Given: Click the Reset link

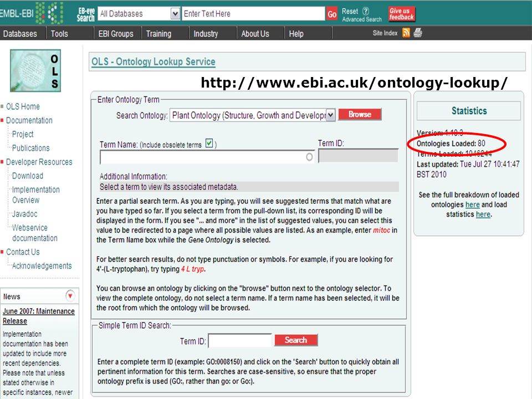Looking at the screenshot, I should [x=350, y=11].
